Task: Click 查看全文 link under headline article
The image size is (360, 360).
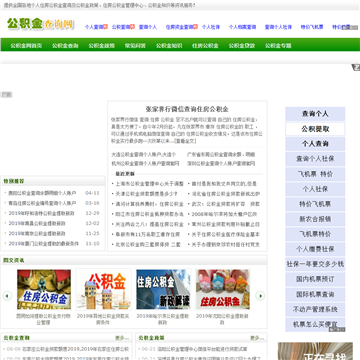Action: 185,141
